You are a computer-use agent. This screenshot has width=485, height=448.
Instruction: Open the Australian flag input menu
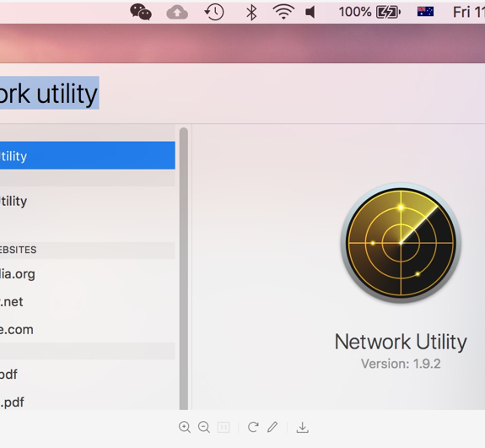pyautogui.click(x=425, y=12)
